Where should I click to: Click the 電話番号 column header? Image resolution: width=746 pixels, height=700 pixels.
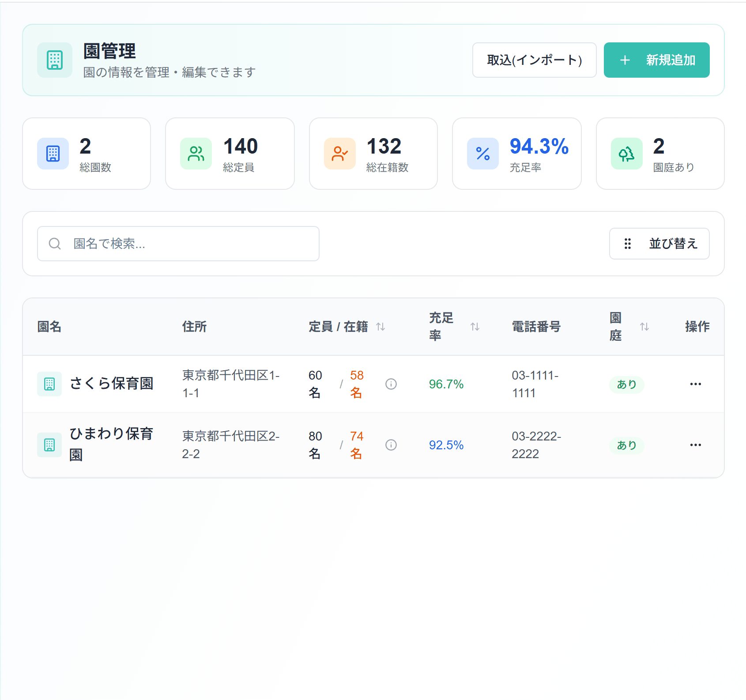click(x=536, y=327)
